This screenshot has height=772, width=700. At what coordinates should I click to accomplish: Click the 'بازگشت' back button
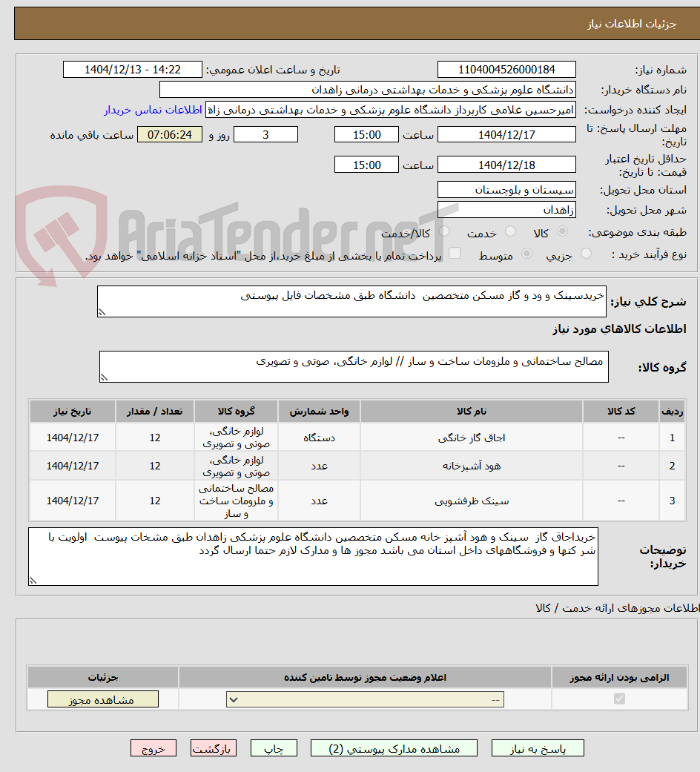[x=213, y=748]
